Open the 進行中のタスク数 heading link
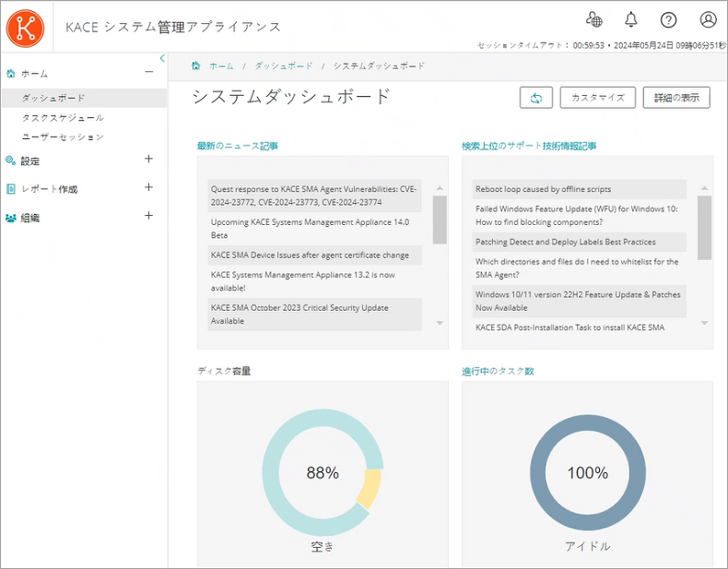Image resolution: width=728 pixels, height=569 pixels. (x=499, y=371)
